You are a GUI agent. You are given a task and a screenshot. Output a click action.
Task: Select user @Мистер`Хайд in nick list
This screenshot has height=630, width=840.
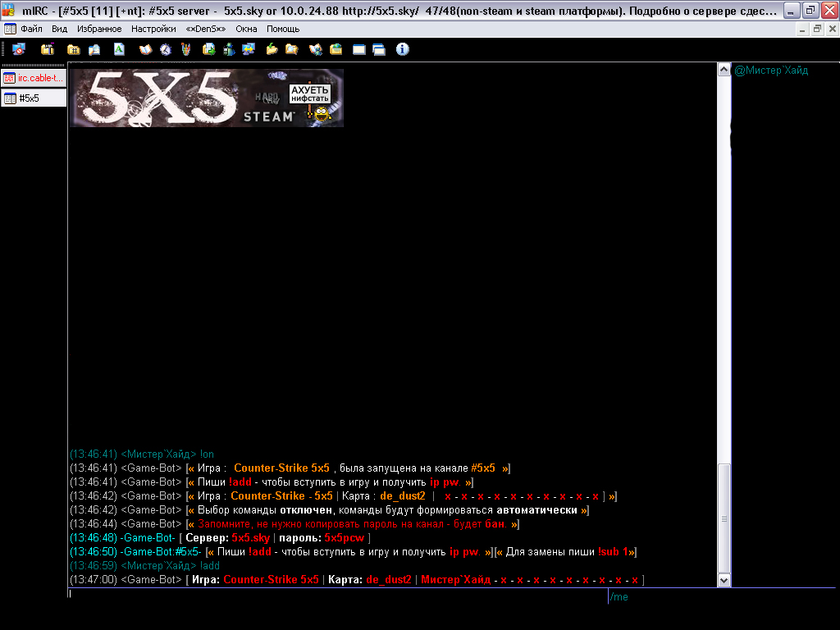click(x=771, y=71)
